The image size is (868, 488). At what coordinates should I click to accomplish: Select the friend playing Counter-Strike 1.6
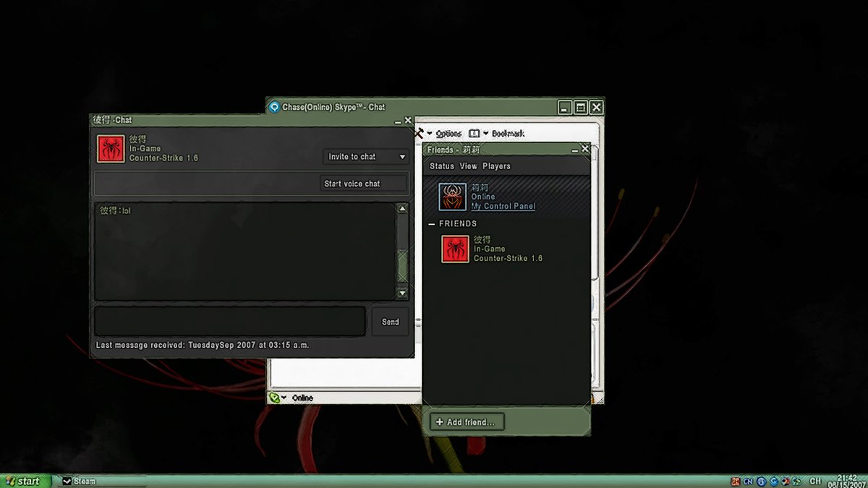(x=506, y=249)
